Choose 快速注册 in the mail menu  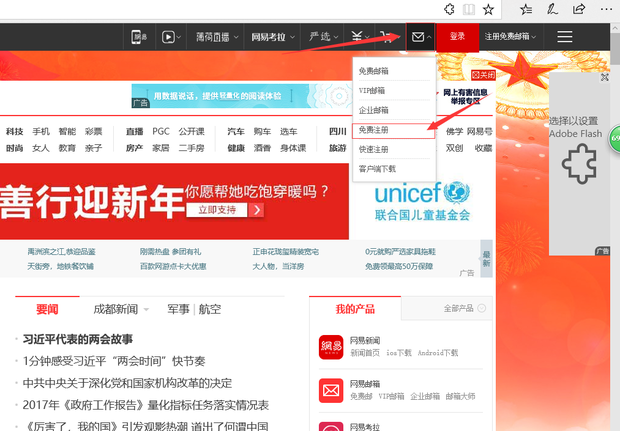(x=373, y=149)
